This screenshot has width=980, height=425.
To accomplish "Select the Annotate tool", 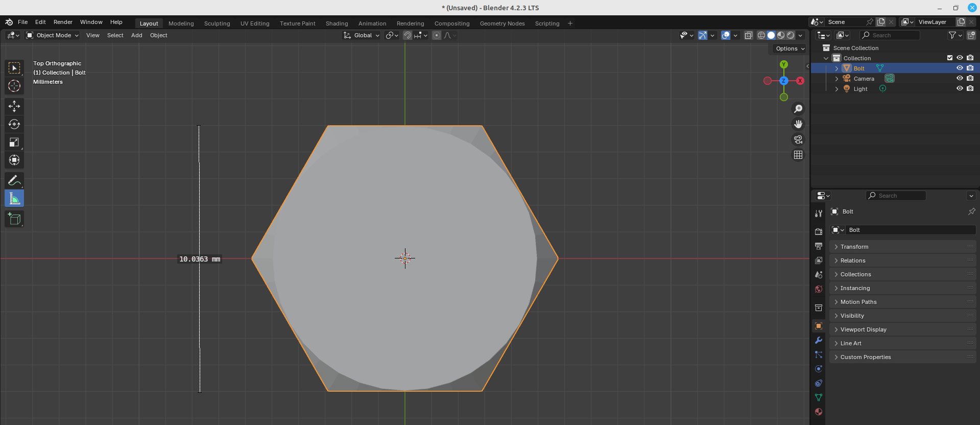I will [x=14, y=180].
